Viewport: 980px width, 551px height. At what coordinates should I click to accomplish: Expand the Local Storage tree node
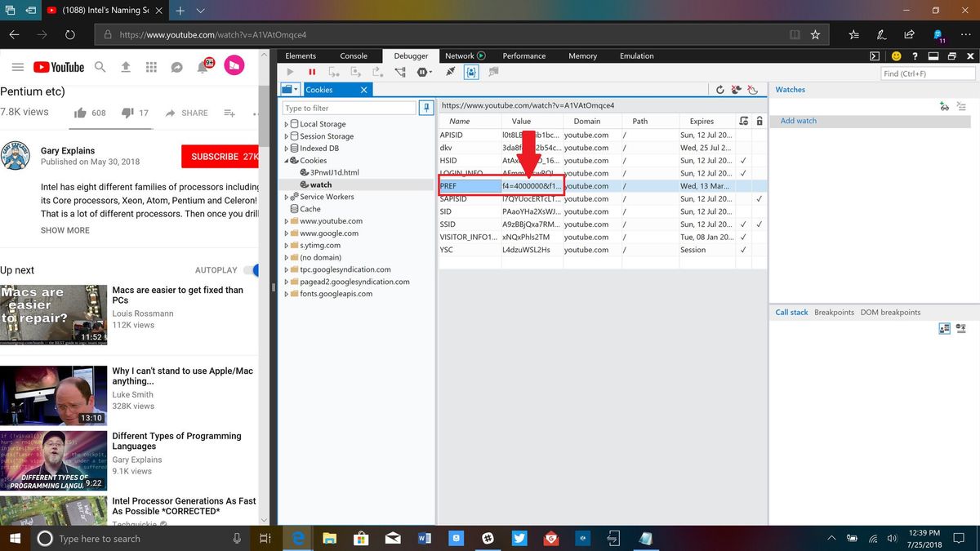(x=286, y=123)
